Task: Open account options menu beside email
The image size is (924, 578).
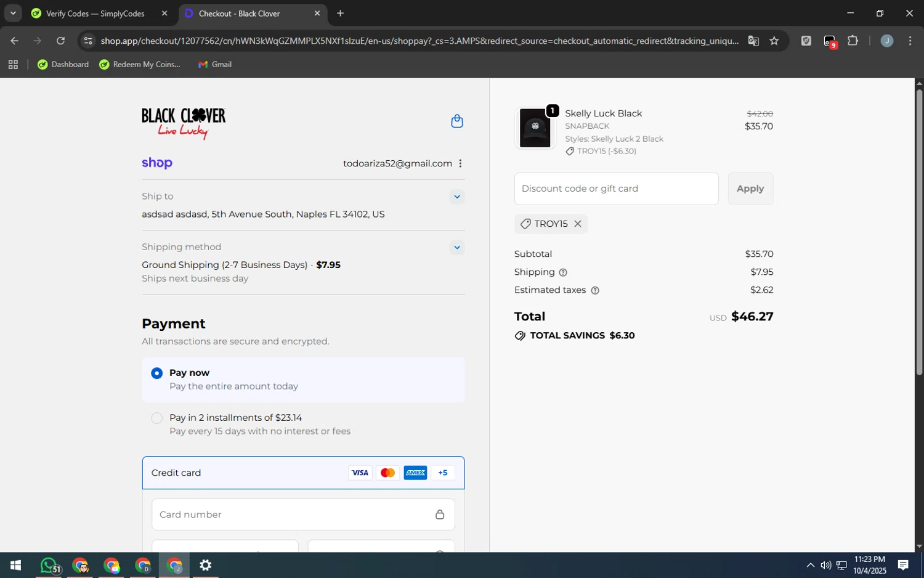Action: click(460, 163)
